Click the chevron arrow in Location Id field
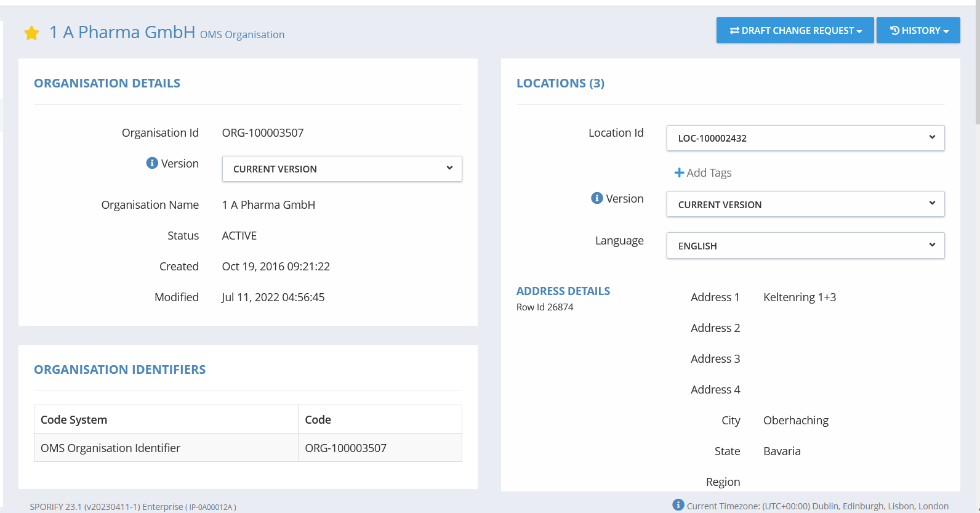The image size is (980, 513). click(932, 137)
